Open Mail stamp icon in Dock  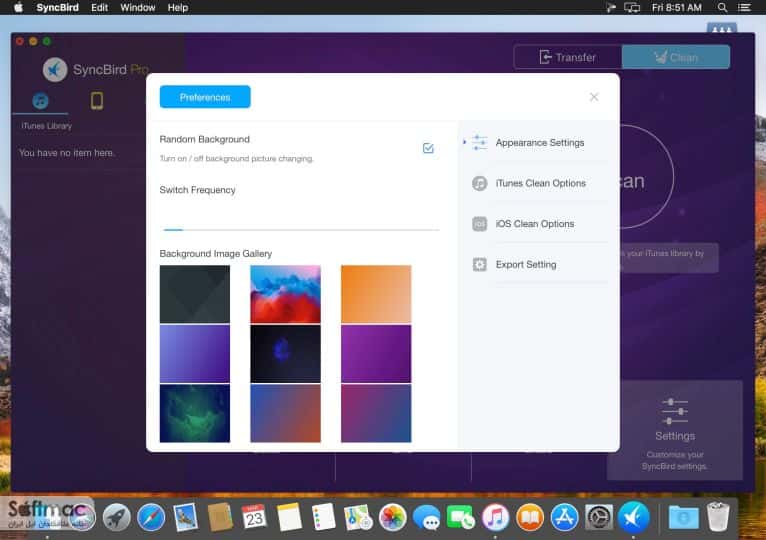coord(185,517)
